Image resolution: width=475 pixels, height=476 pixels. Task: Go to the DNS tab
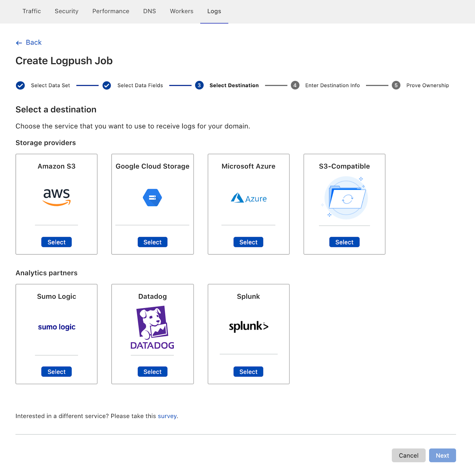[x=149, y=11]
